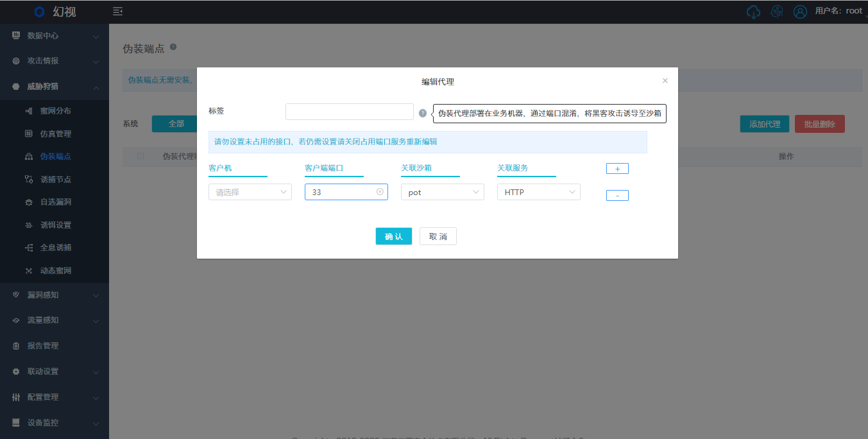Click the brain intelligence icon in header

777,12
